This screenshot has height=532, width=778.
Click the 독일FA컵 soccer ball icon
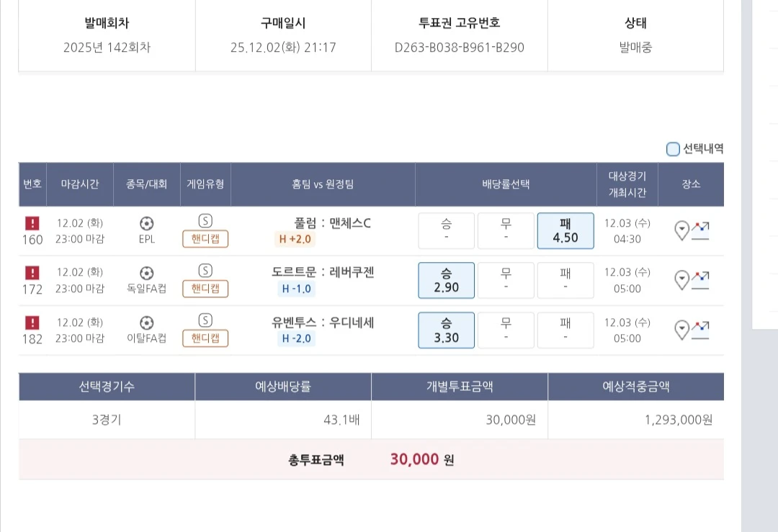pos(147,273)
